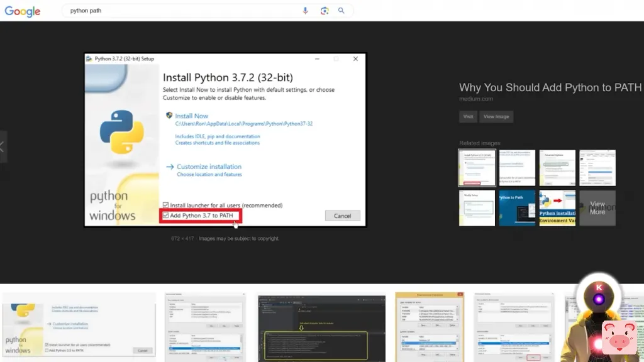Toggle 'Add Python 3.7 to PATH' checkbox

pos(166,216)
